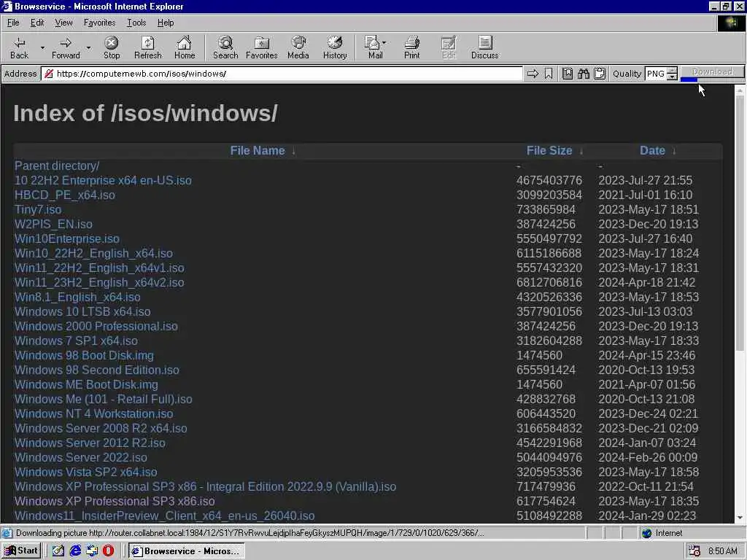Go back using the Back toolbar button
Viewport: 747px width, 560px height.
[19, 47]
